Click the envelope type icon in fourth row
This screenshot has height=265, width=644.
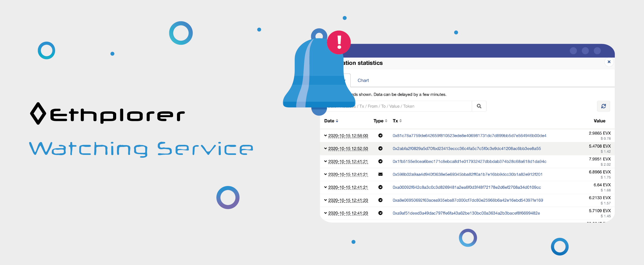click(x=380, y=174)
